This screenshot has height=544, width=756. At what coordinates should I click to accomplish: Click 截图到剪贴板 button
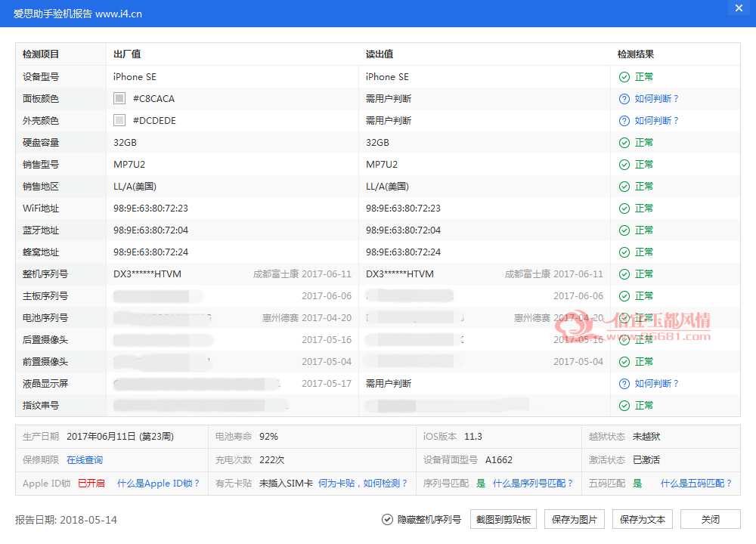click(x=503, y=519)
